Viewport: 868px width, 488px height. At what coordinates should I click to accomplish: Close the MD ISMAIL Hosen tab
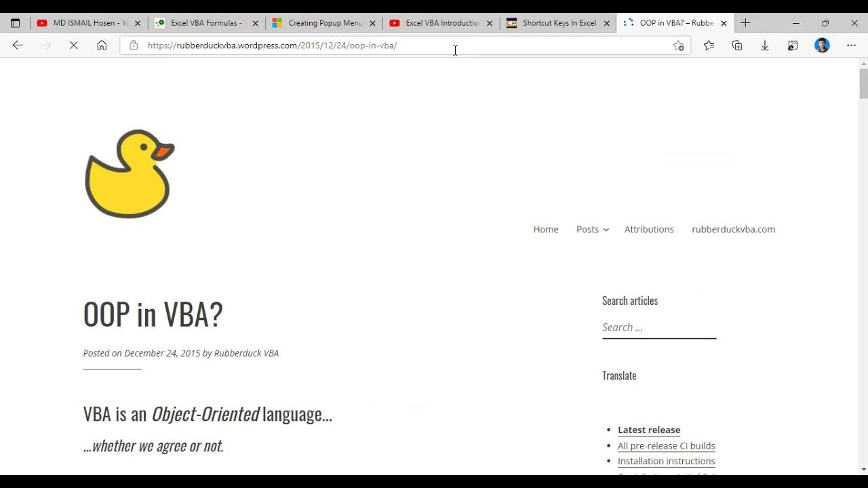138,23
